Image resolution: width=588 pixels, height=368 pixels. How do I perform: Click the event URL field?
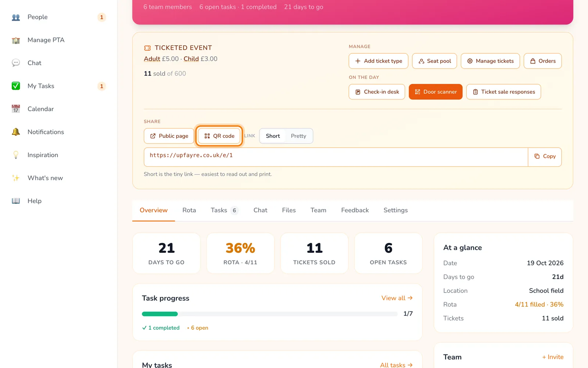click(336, 157)
